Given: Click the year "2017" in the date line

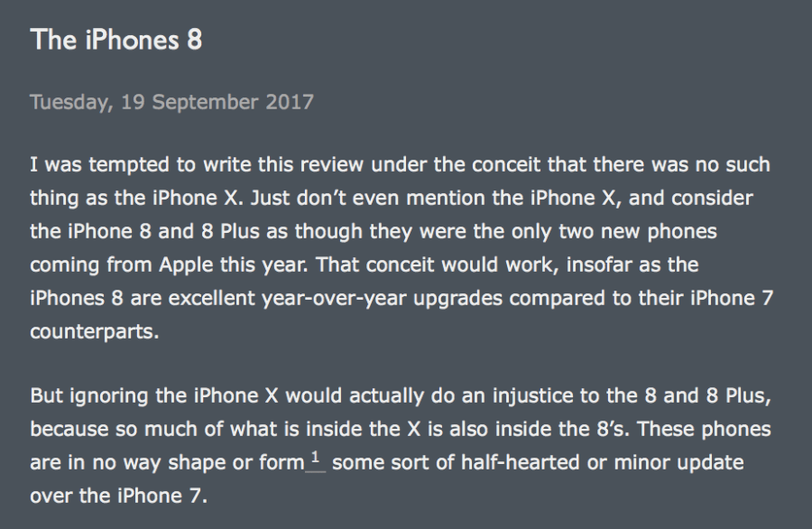Looking at the screenshot, I should [x=290, y=101].
